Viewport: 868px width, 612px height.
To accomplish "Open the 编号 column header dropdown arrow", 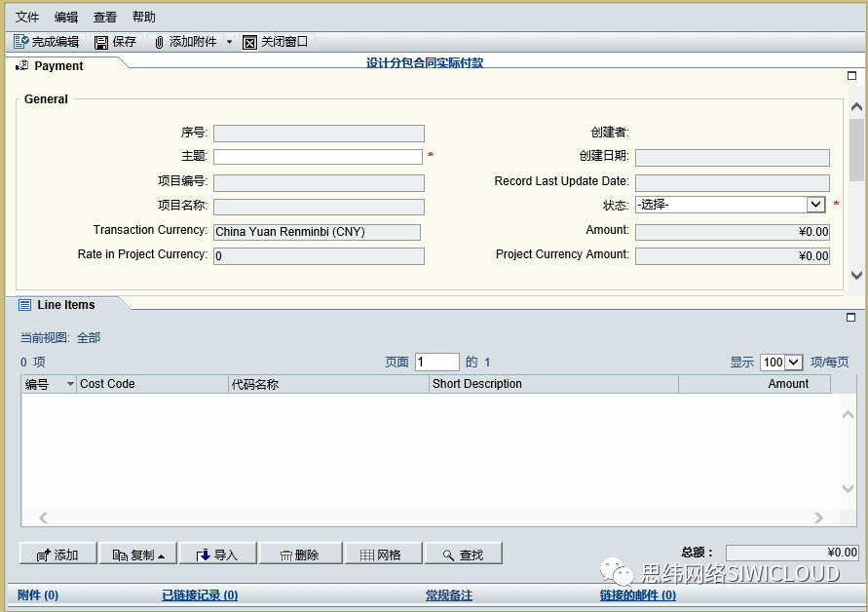I will point(70,384).
